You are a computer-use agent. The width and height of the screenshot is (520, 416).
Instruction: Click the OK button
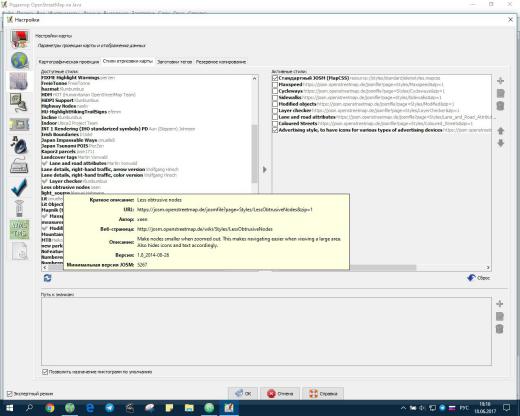click(x=243, y=394)
